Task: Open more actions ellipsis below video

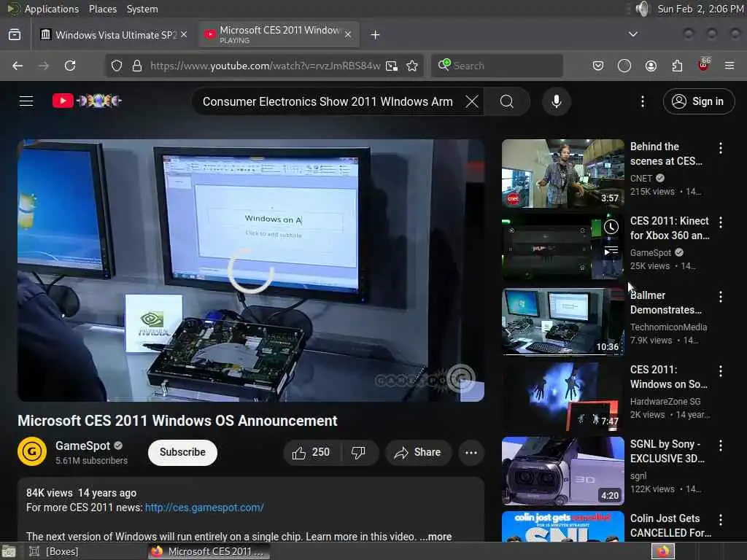Action: pyautogui.click(x=471, y=452)
